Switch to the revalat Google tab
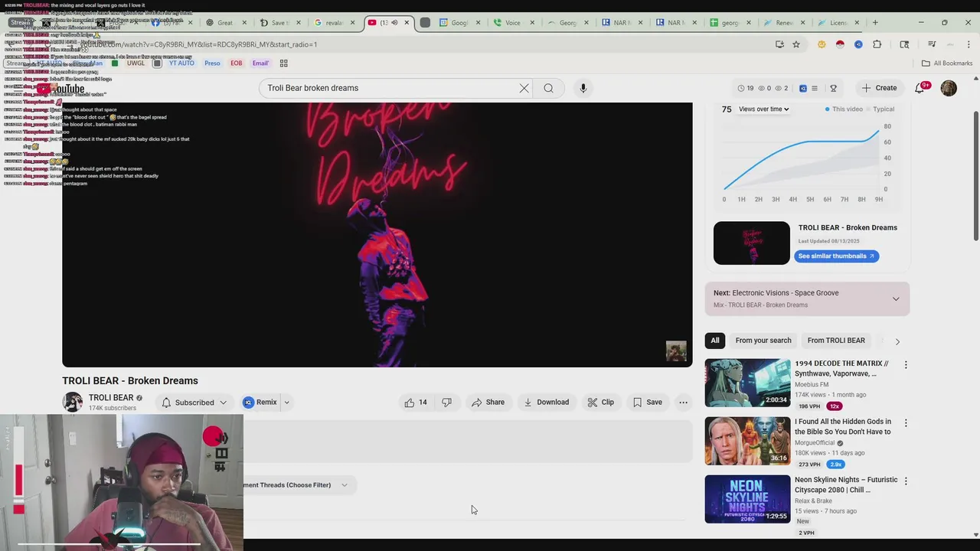This screenshot has width=980, height=551. pyautogui.click(x=334, y=23)
